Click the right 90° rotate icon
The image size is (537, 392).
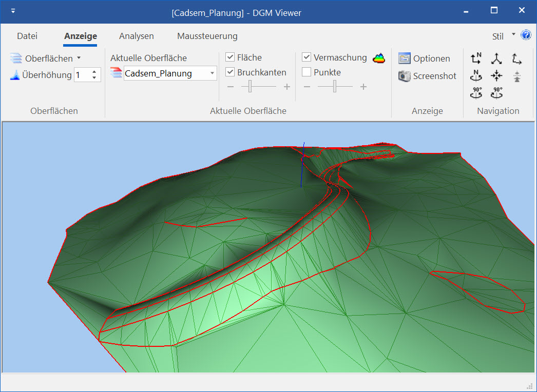click(496, 93)
